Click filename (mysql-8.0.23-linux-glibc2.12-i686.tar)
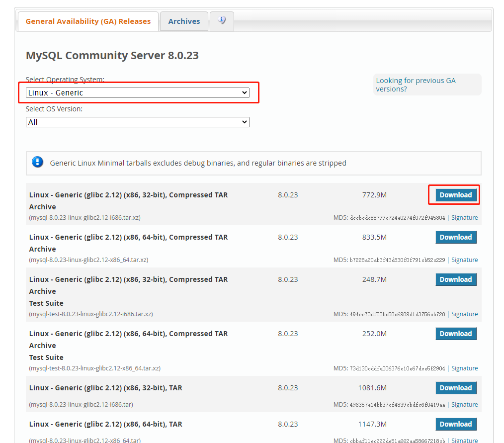The height and width of the screenshot is (443, 504). (x=81, y=404)
